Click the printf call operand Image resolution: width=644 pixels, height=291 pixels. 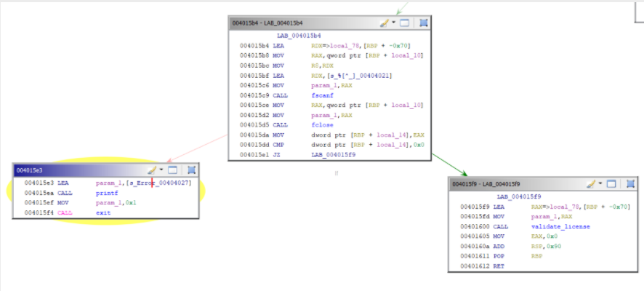(105, 193)
